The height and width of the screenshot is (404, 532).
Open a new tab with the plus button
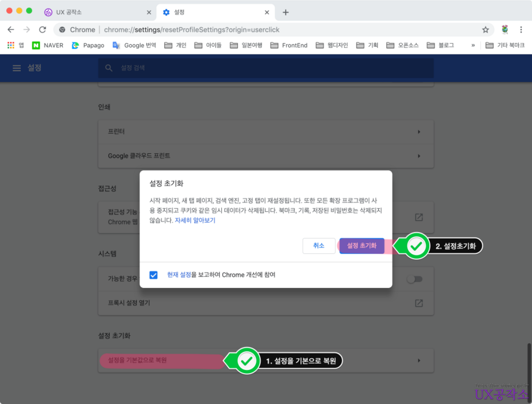285,12
